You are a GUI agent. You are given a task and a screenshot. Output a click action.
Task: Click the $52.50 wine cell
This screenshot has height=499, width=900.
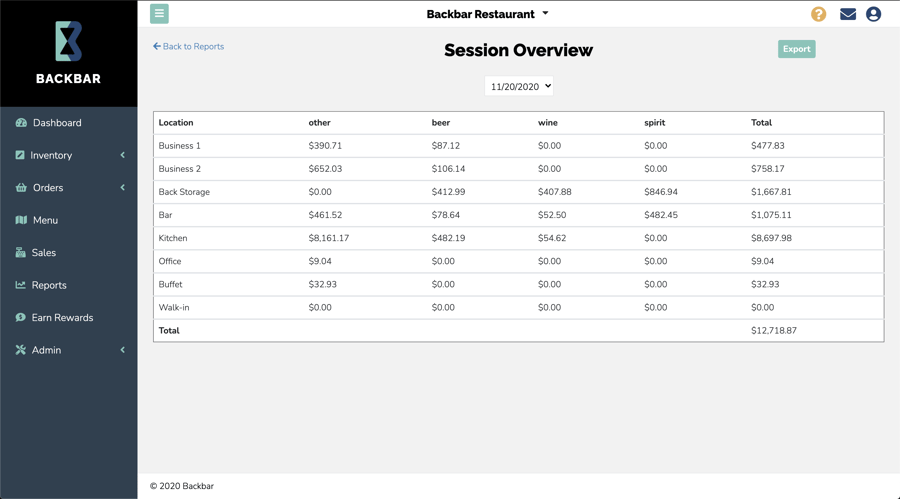[x=552, y=215]
